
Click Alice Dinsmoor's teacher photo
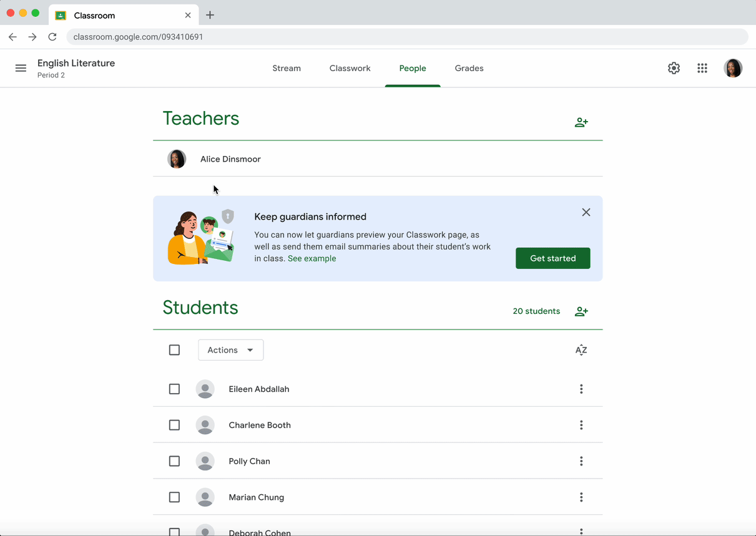[x=177, y=159]
